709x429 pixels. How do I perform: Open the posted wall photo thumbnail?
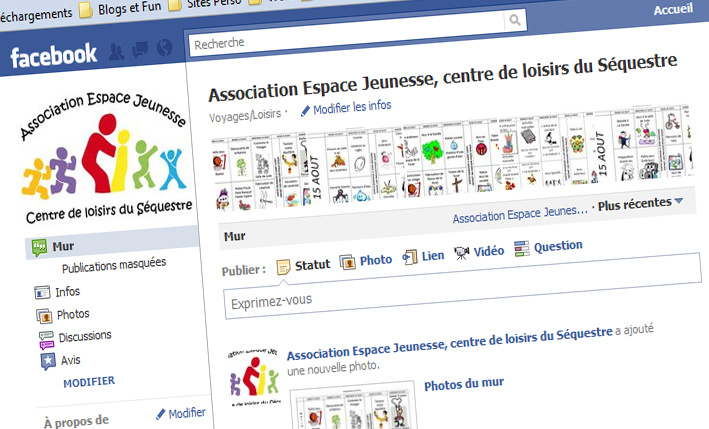354,407
